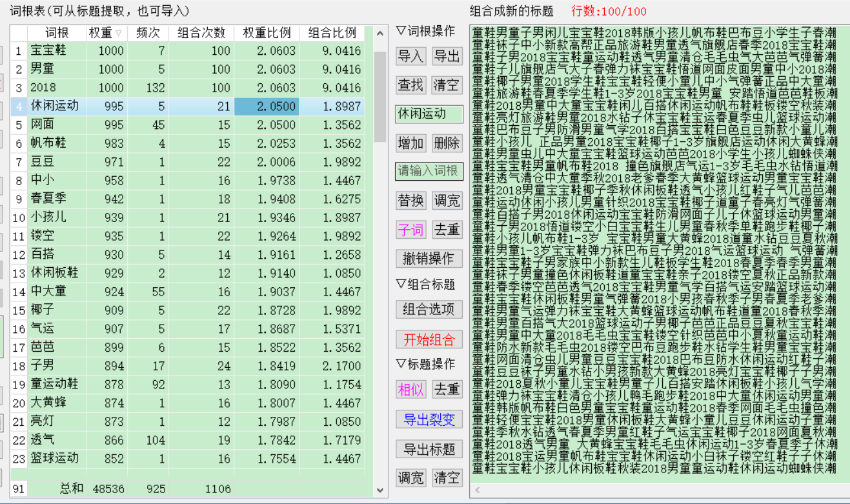The height and width of the screenshot is (504, 850).
Task: Click the 导出 button under 词根操作
Action: point(447,56)
